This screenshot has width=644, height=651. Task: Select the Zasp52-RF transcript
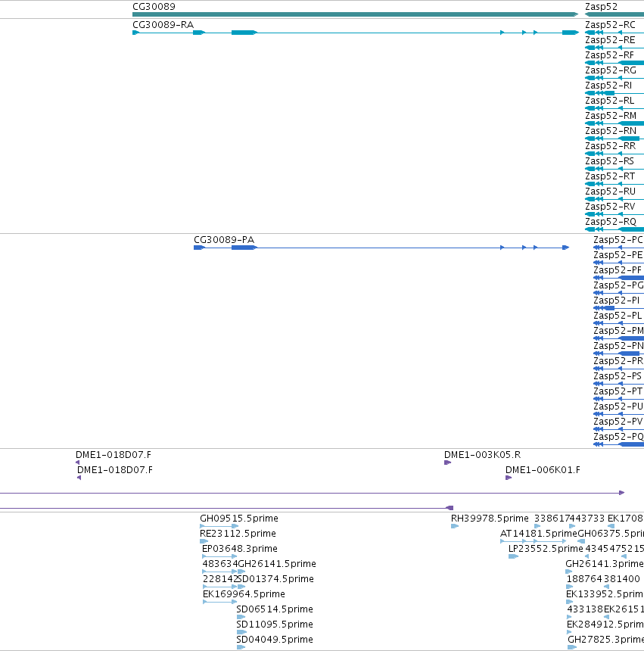coord(609,55)
